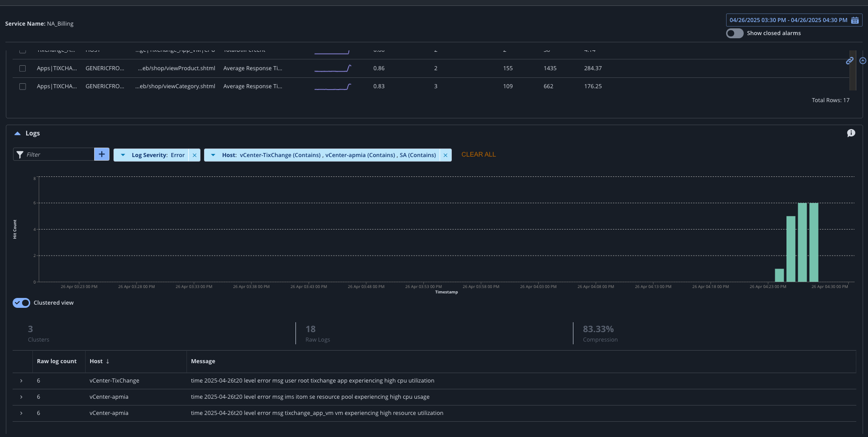
Task: Expand the vCenter-TixChange log cluster row
Action: pyautogui.click(x=21, y=381)
